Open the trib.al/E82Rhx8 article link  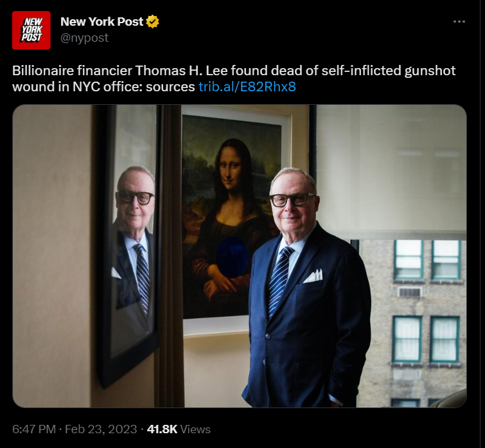click(x=247, y=87)
